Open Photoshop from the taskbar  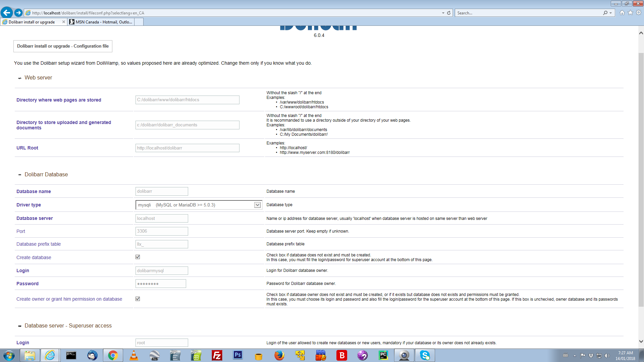point(237,355)
